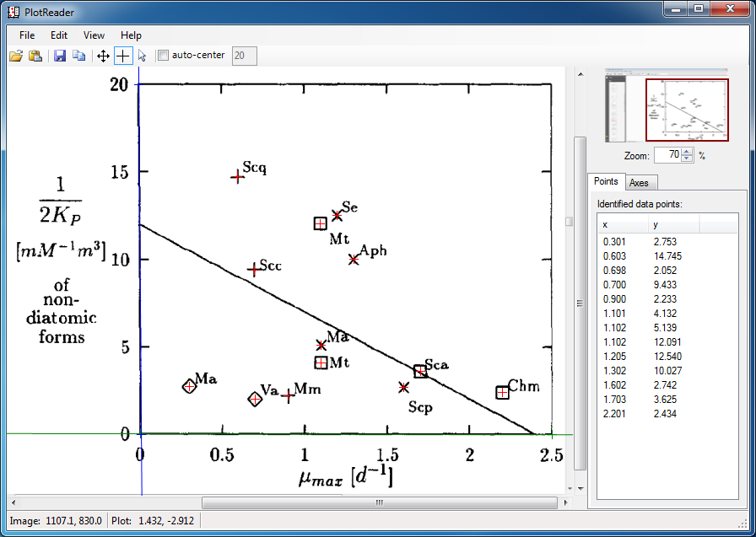
Task: Increase zoom with the up stepper arrow
Action: pos(687,152)
